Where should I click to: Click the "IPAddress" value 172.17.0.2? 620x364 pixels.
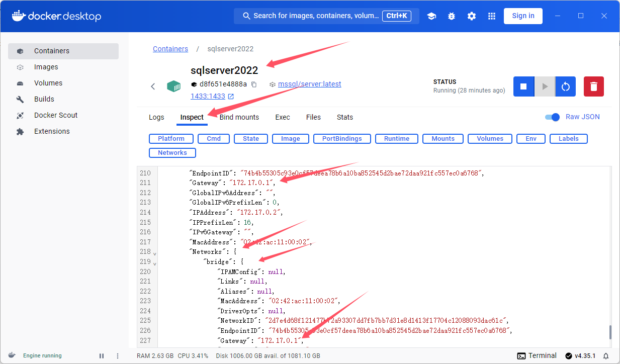(259, 213)
